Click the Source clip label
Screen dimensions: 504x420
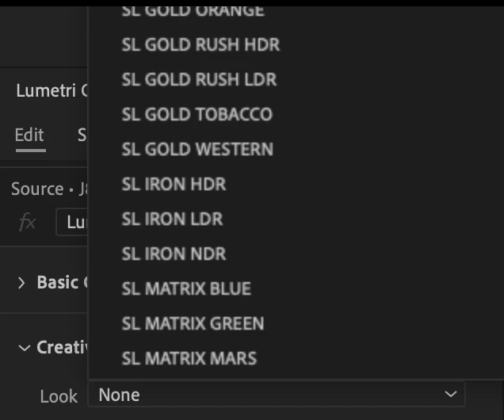tap(49, 189)
